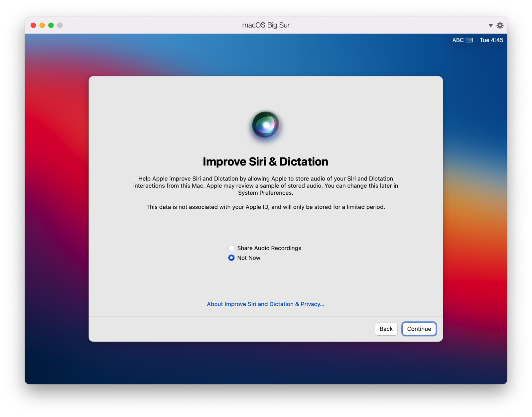Select the "Share Audio Recordings" radio button
The height and width of the screenshot is (417, 532).
click(x=231, y=248)
